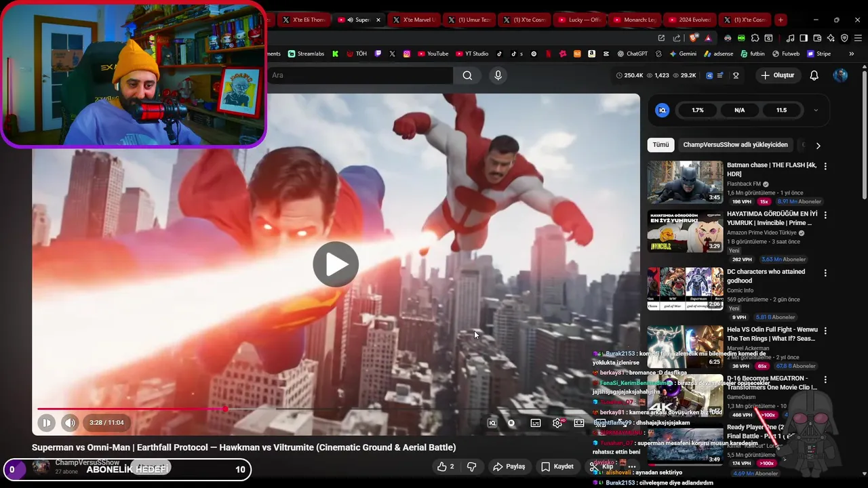Open options menu for D-16 Becomes MEGATRON video
The image size is (868, 488).
pos(825,380)
